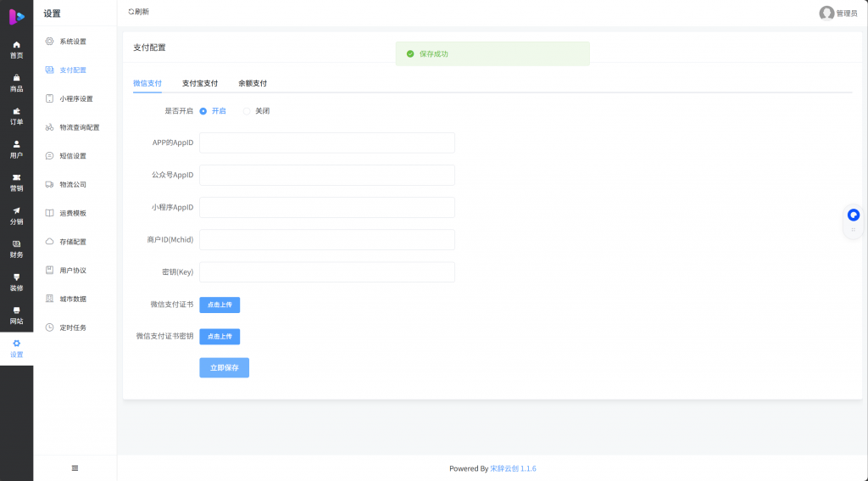This screenshot has height=481, width=868.
Task: Click 点击上传 for 微信支付证书
Action: 220,305
